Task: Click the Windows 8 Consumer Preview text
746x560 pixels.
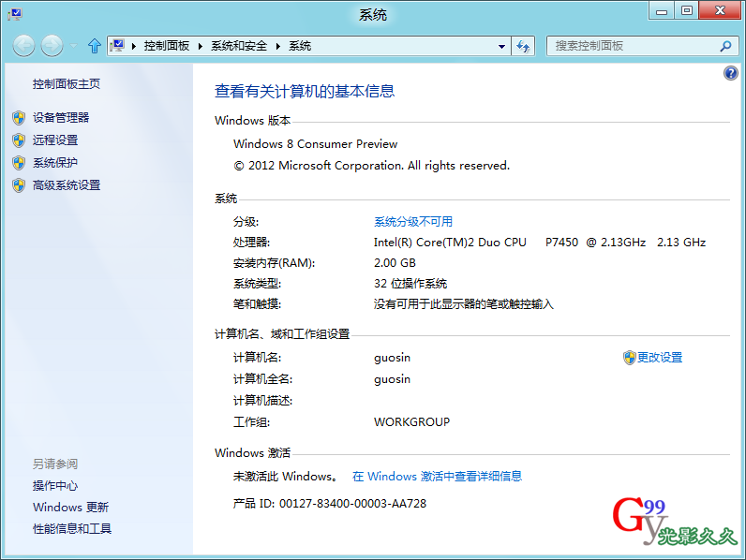Action: pyautogui.click(x=315, y=144)
